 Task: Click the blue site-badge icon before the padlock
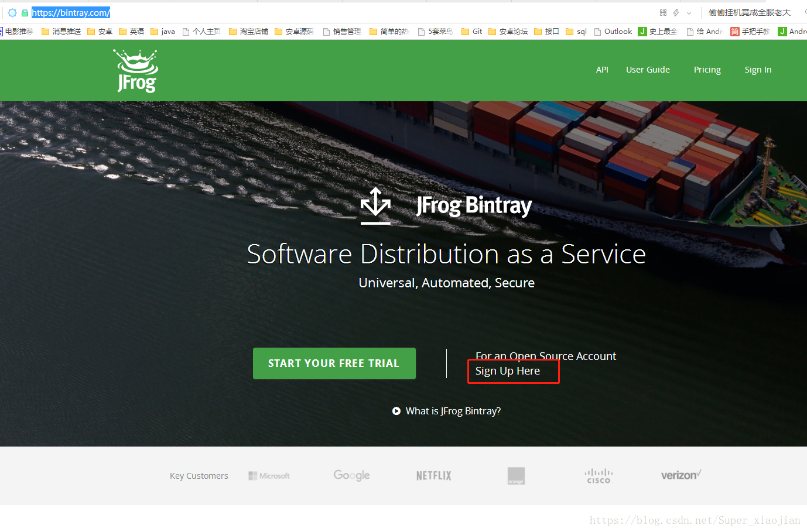[x=12, y=13]
